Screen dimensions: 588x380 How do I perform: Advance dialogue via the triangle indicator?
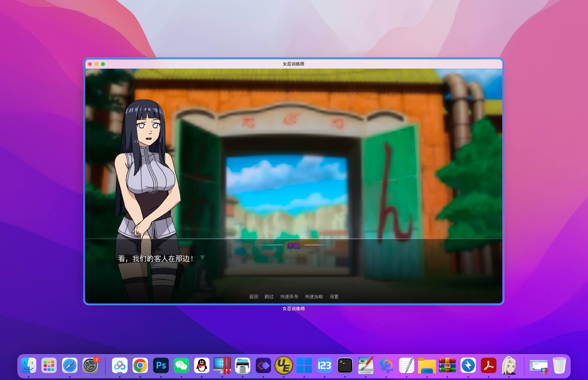(x=202, y=258)
